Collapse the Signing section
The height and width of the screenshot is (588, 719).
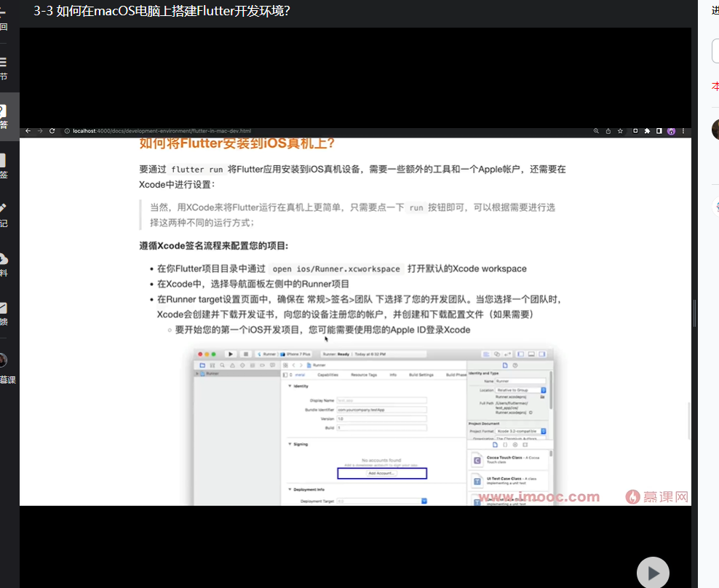[290, 444]
